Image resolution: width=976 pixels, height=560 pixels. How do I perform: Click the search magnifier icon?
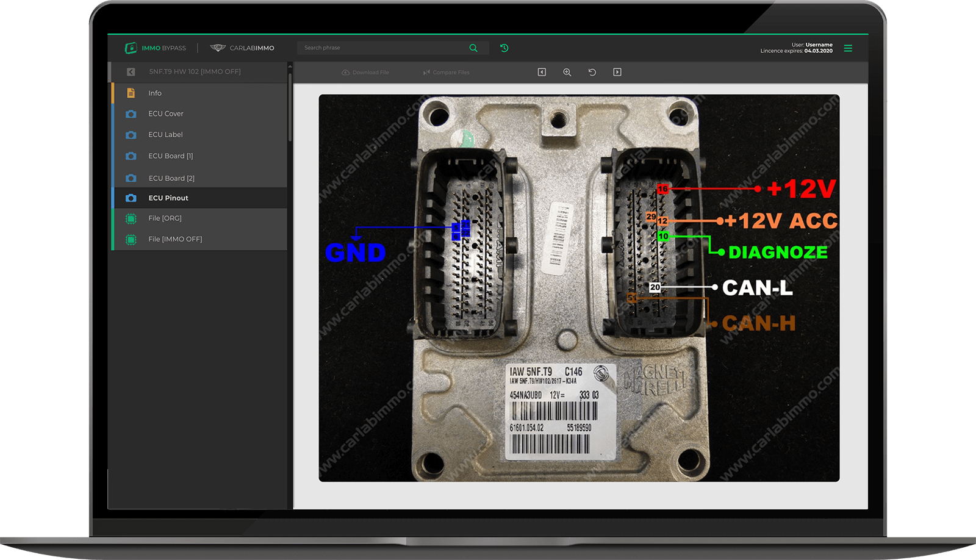(x=473, y=48)
